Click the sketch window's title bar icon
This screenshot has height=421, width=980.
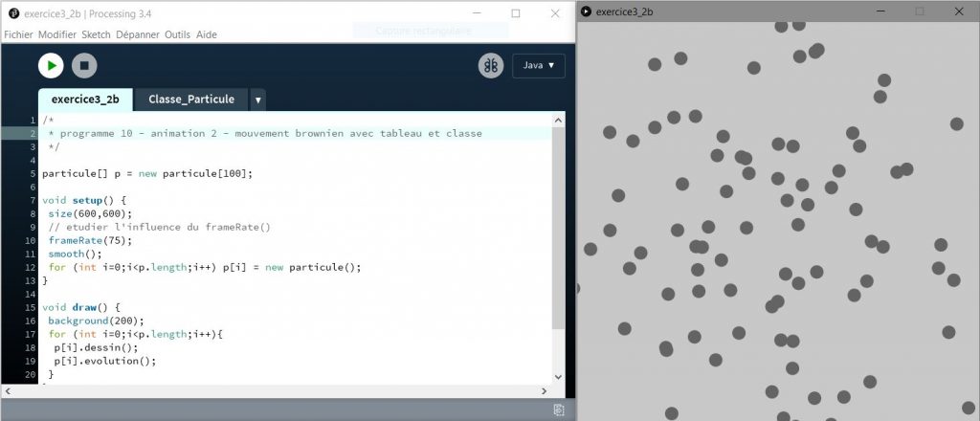click(x=586, y=11)
